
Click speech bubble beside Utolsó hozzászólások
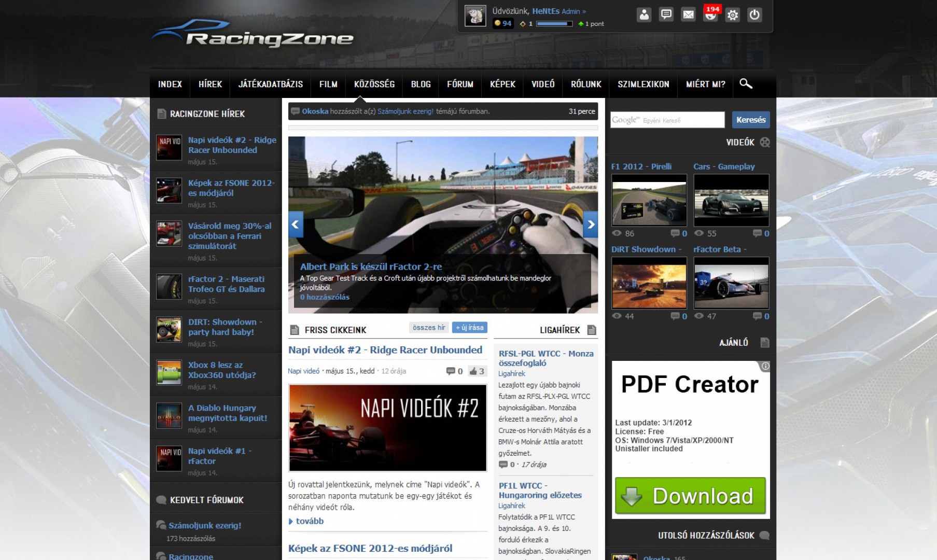pyautogui.click(x=764, y=535)
